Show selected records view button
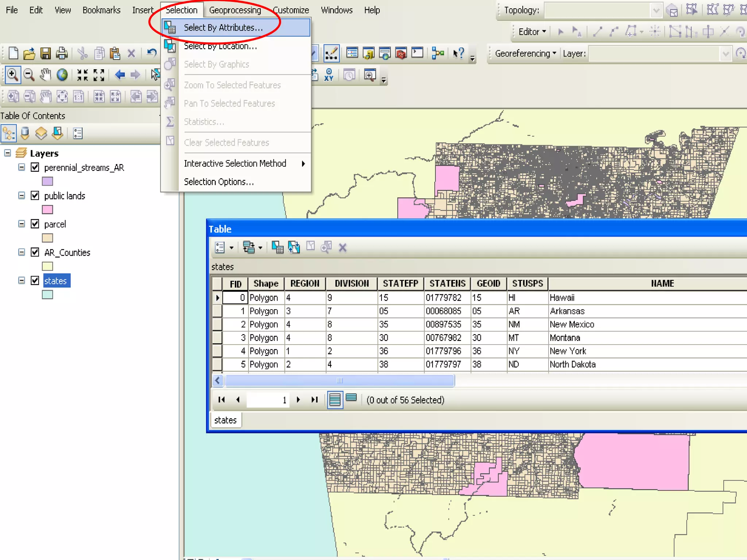Viewport: 747px width, 560px height. tap(351, 398)
